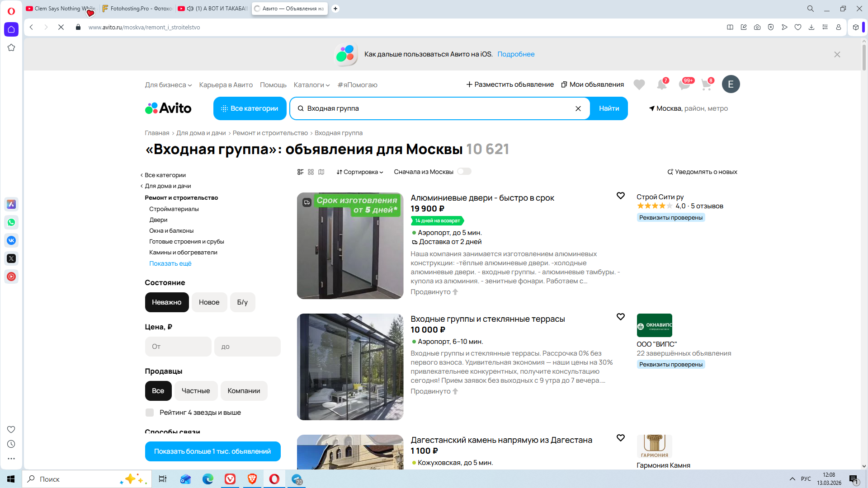The width and height of the screenshot is (868, 488).
Task: Switch to grid view of listings
Action: (311, 172)
